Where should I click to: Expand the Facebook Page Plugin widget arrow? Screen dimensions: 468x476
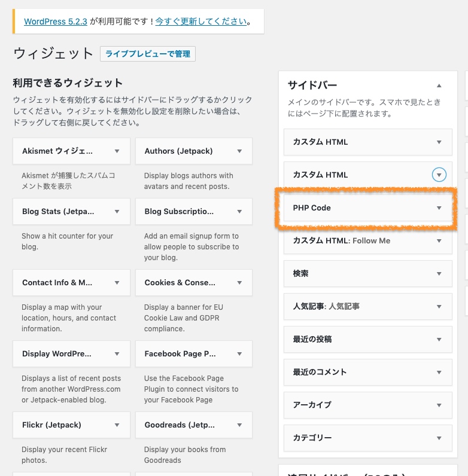coord(239,354)
